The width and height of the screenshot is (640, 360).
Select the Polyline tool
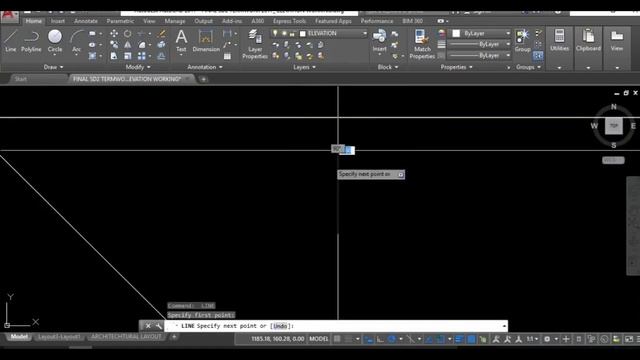[x=31, y=41]
